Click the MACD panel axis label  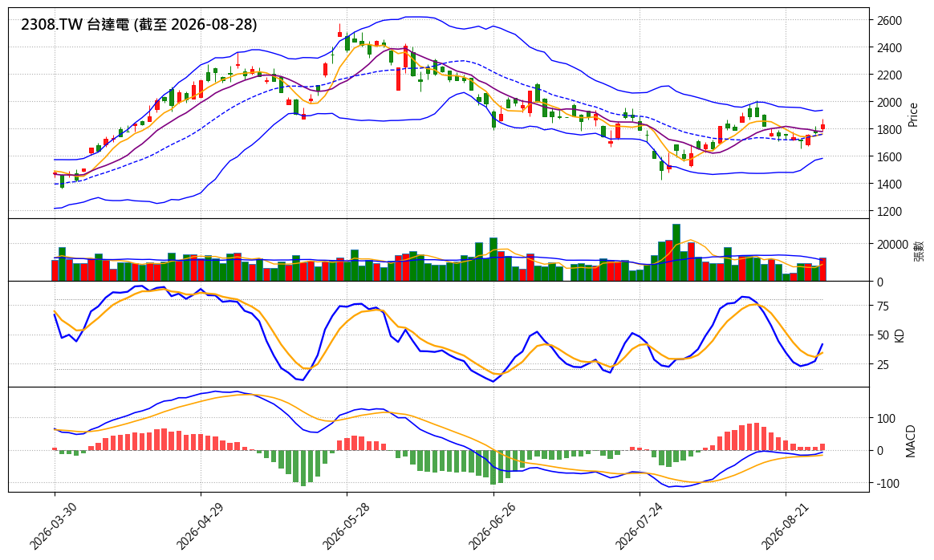[x=910, y=440]
